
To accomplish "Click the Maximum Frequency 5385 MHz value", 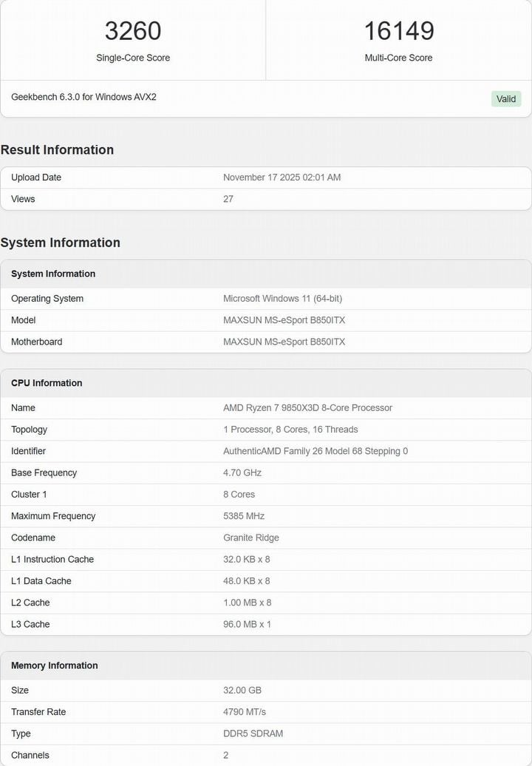I will [244, 516].
